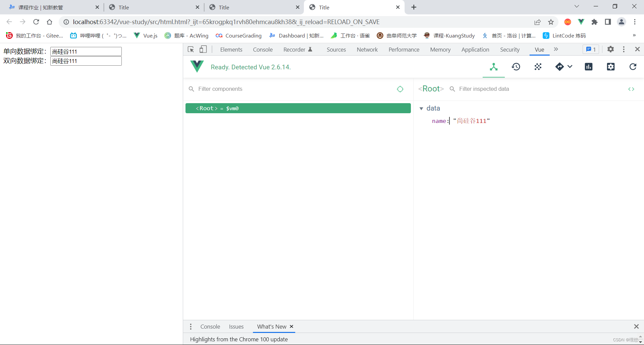Open the Performance chart icon in Vue devtools

pos(589,67)
